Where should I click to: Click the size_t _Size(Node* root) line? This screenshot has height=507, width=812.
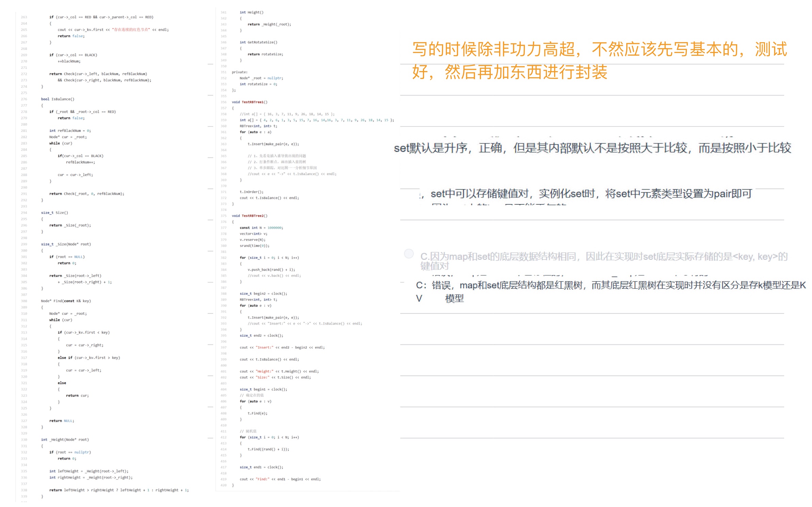point(66,244)
